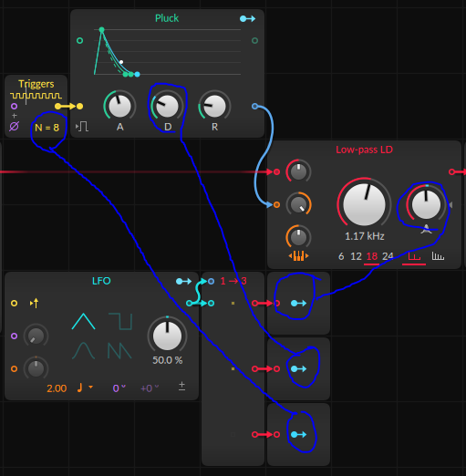The height and width of the screenshot is (476, 466).
Task: Click the orange modulation amount knob
Action: click(x=298, y=204)
